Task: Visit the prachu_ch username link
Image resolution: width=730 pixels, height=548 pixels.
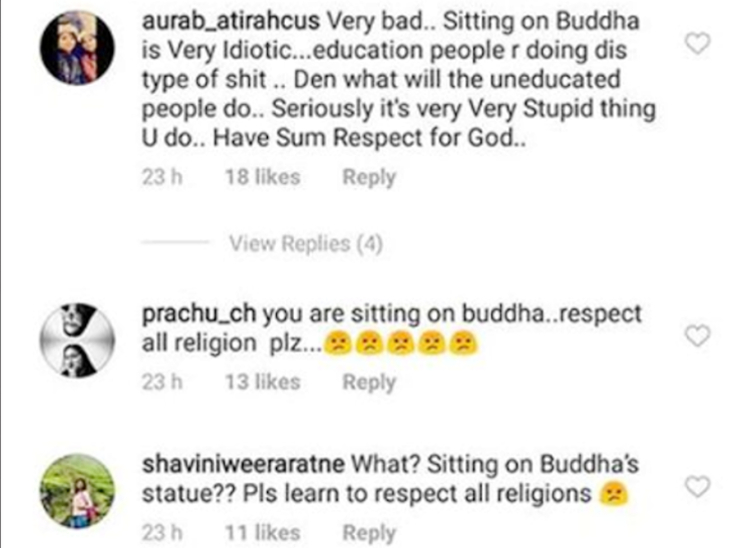Action: [199, 314]
